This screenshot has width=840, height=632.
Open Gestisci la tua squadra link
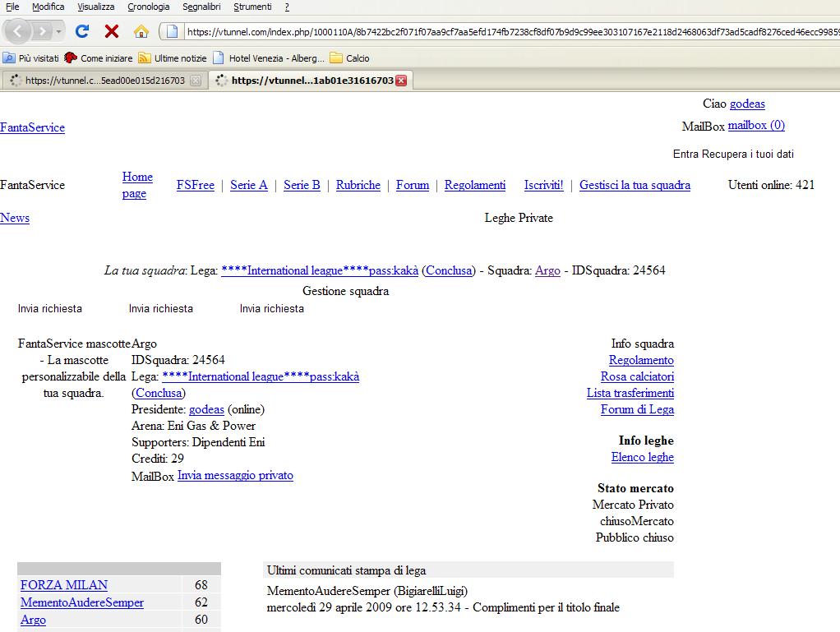[x=635, y=185]
